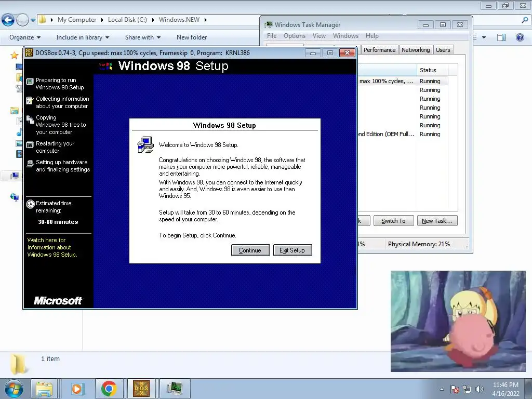Open the File menu in Task Manager
The width and height of the screenshot is (532, 399).
pos(271,36)
